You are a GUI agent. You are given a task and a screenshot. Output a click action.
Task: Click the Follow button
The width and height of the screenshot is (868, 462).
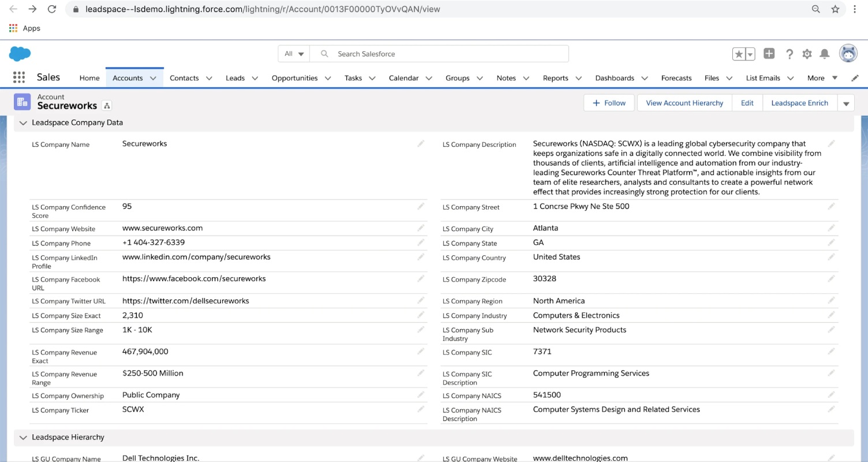pos(609,103)
